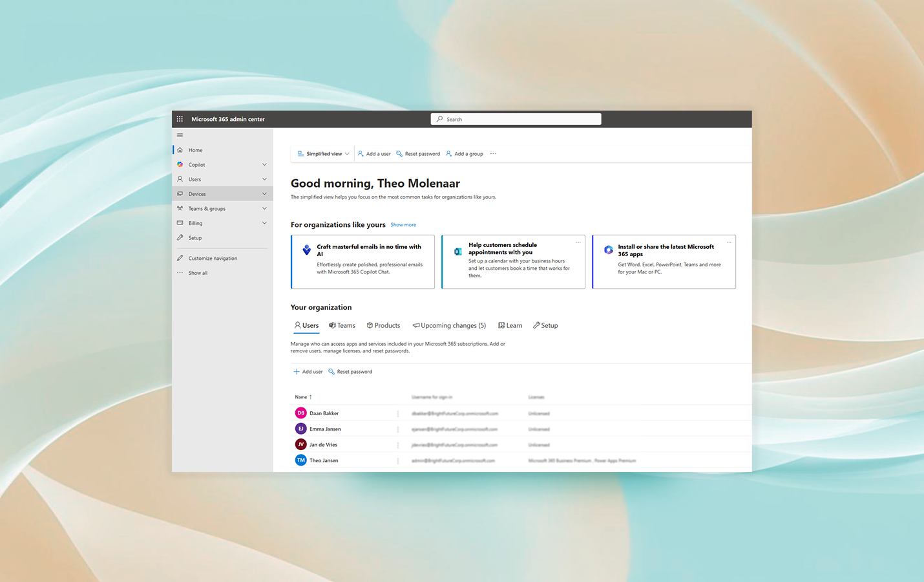The image size is (924, 582).
Task: Click the Billing card icon in sidebar
Action: [180, 223]
